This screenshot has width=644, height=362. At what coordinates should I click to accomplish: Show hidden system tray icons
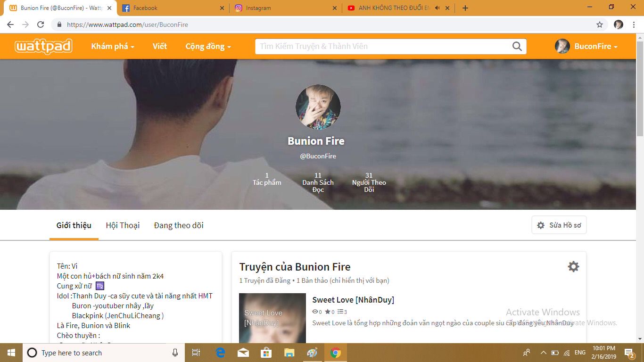[x=543, y=353]
